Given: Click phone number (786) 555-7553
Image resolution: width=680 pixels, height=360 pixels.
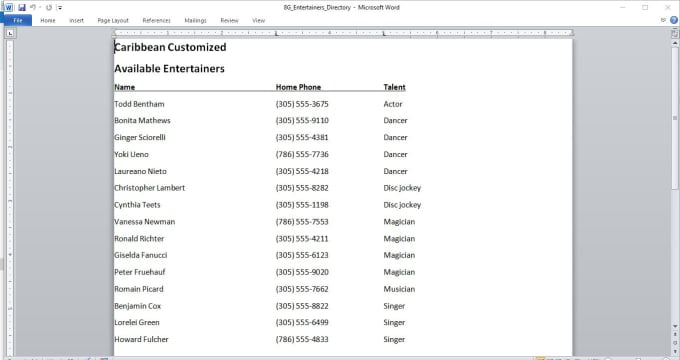Looking at the screenshot, I should [302, 222].
